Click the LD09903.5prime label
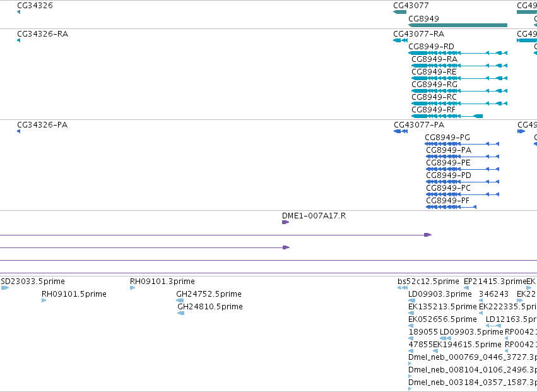This screenshot has width=537, height=392. pos(471,333)
